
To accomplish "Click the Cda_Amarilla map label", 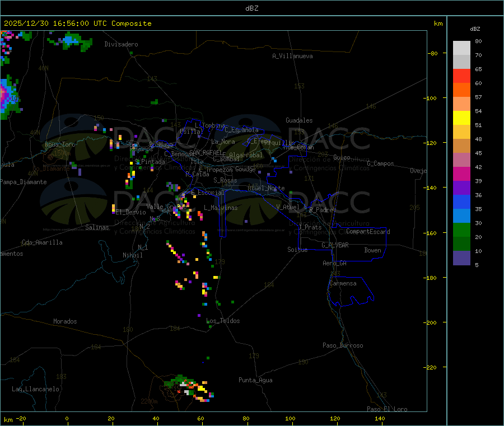I will point(42,242).
